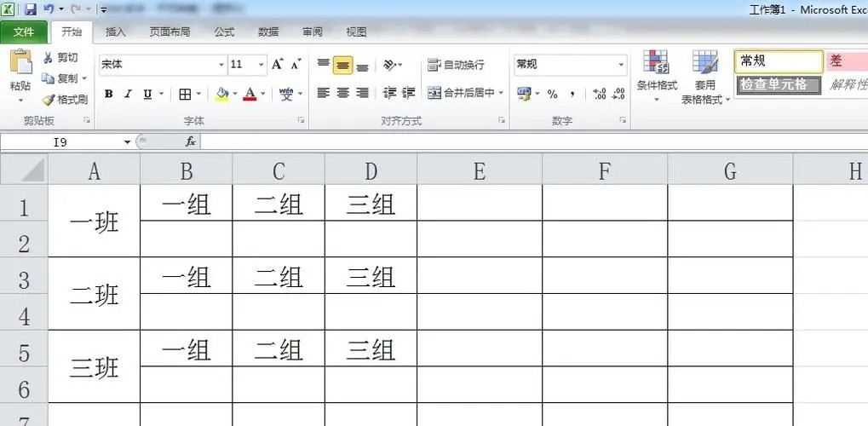
Task: Customize quick access toolbar dropdown
Action: tap(104, 9)
